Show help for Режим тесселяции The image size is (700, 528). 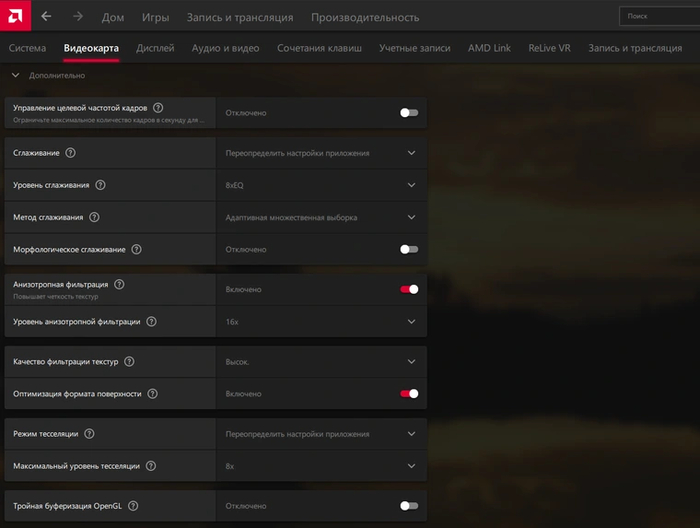89,434
